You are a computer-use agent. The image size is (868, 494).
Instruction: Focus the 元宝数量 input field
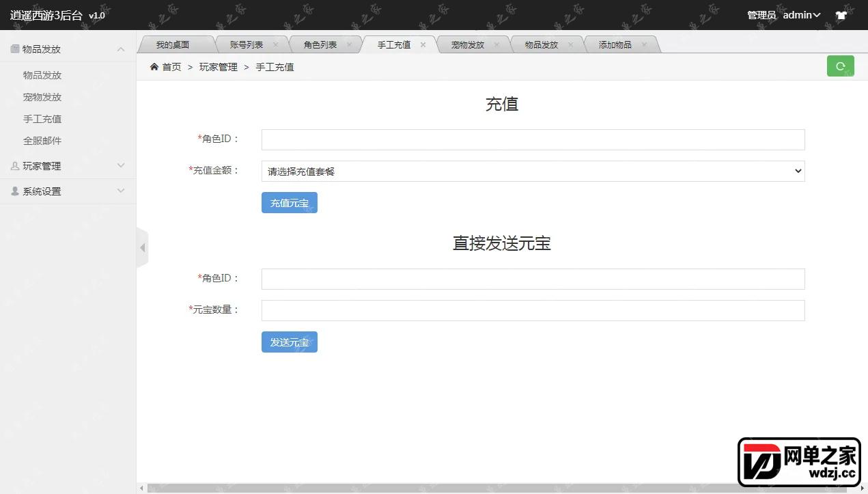pyautogui.click(x=533, y=310)
